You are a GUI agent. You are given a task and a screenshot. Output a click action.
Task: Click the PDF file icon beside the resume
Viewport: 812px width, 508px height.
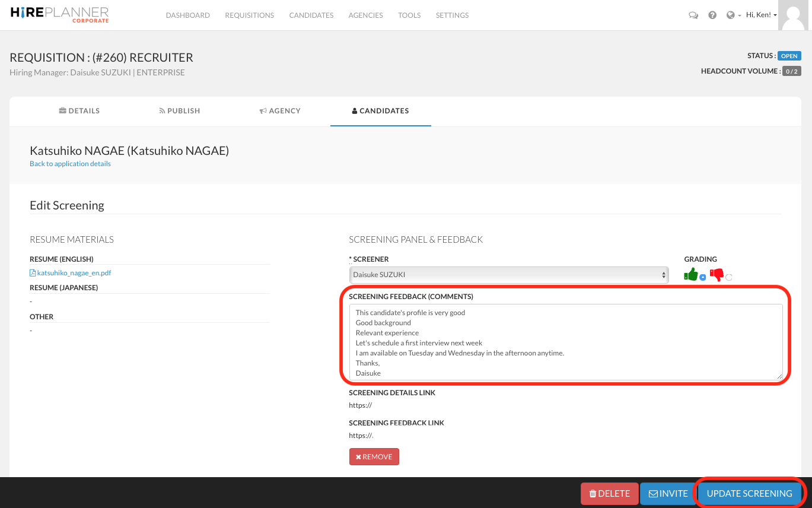(33, 273)
